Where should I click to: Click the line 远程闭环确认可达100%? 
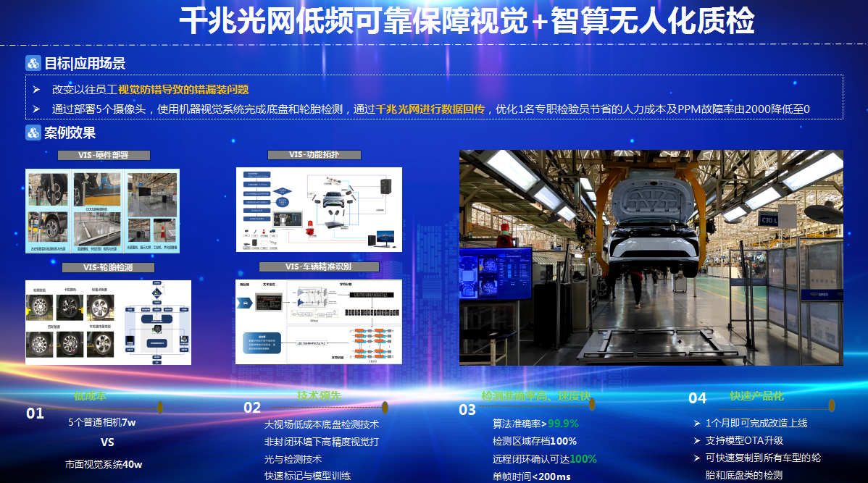pyautogui.click(x=545, y=459)
